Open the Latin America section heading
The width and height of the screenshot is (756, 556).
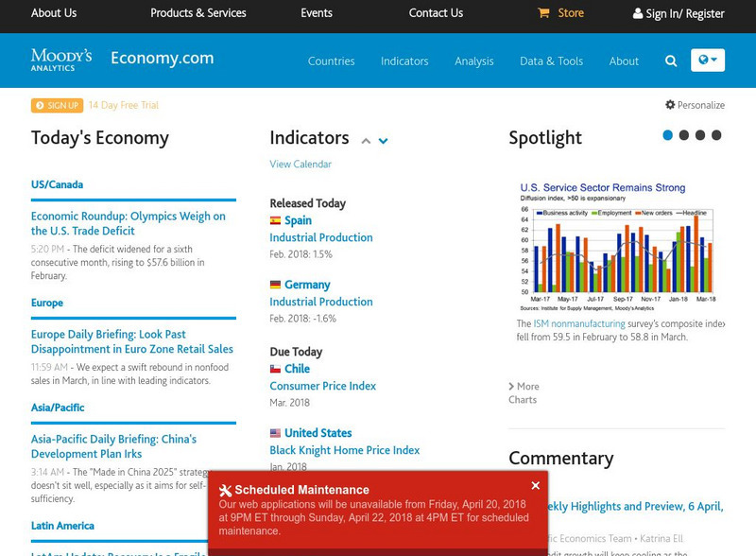click(62, 526)
